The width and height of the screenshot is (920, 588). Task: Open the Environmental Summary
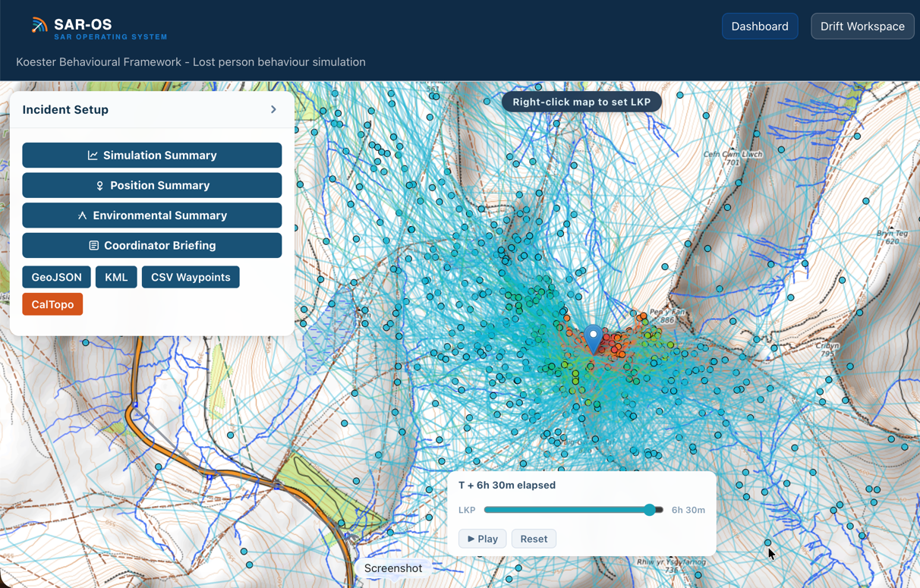tap(152, 215)
